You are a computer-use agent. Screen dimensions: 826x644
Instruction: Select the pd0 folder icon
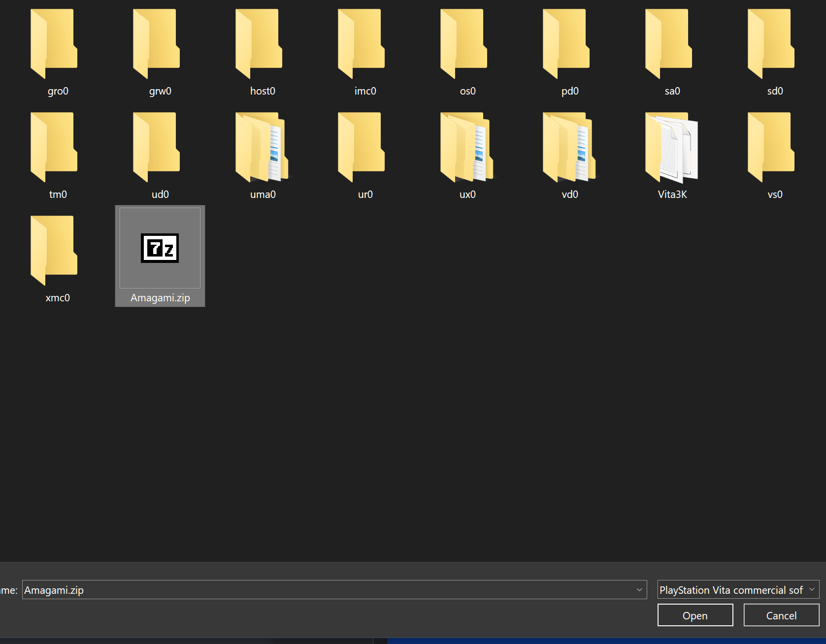point(566,43)
